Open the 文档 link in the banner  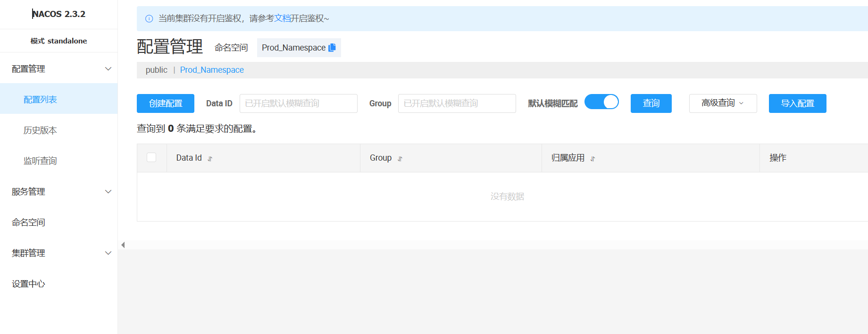[282, 18]
